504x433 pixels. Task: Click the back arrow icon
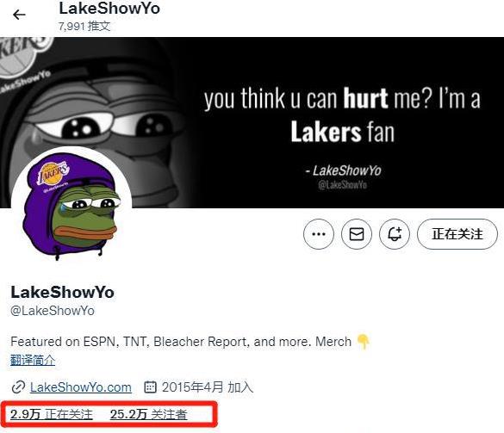pos(19,15)
